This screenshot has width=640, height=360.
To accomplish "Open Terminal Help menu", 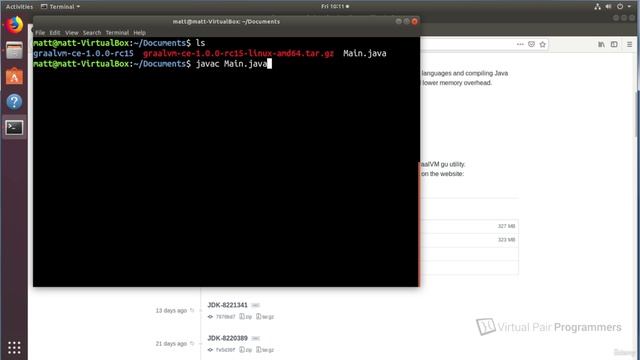I will pyautogui.click(x=140, y=33).
